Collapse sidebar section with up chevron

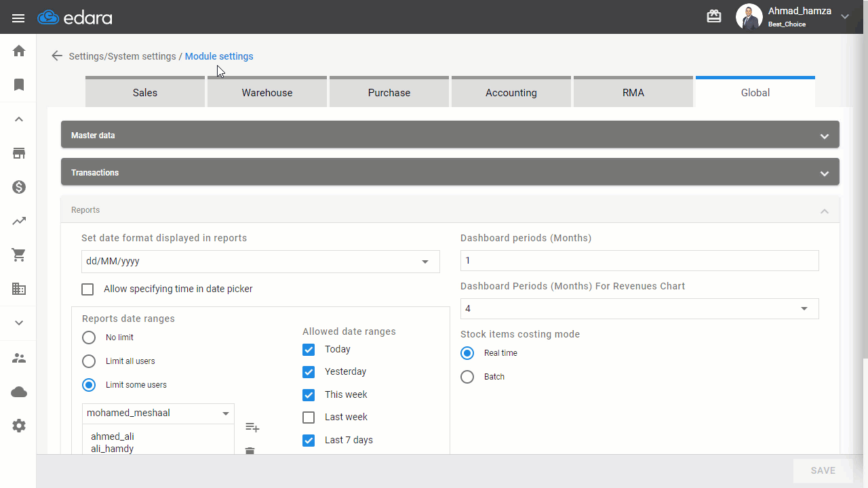tap(19, 119)
